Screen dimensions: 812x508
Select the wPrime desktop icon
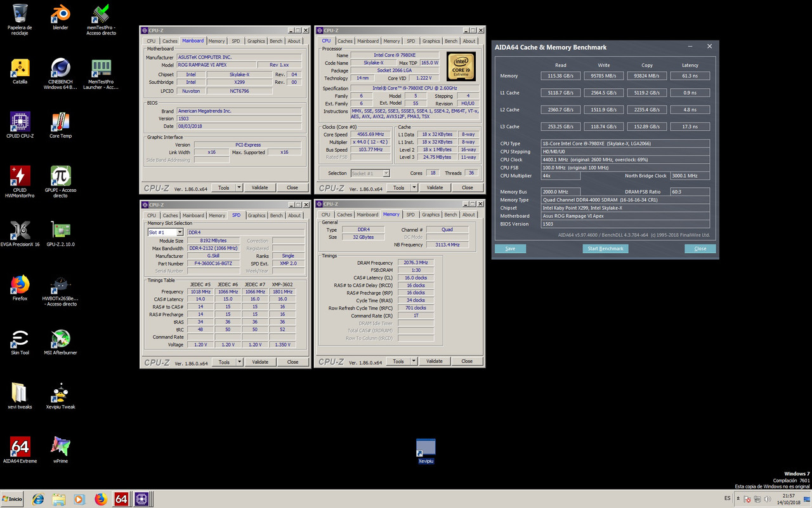pyautogui.click(x=60, y=450)
